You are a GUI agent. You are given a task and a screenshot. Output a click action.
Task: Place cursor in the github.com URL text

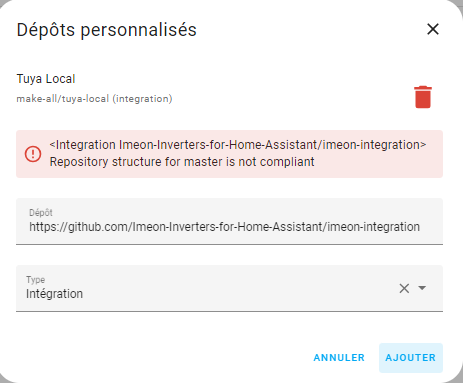[224, 227]
